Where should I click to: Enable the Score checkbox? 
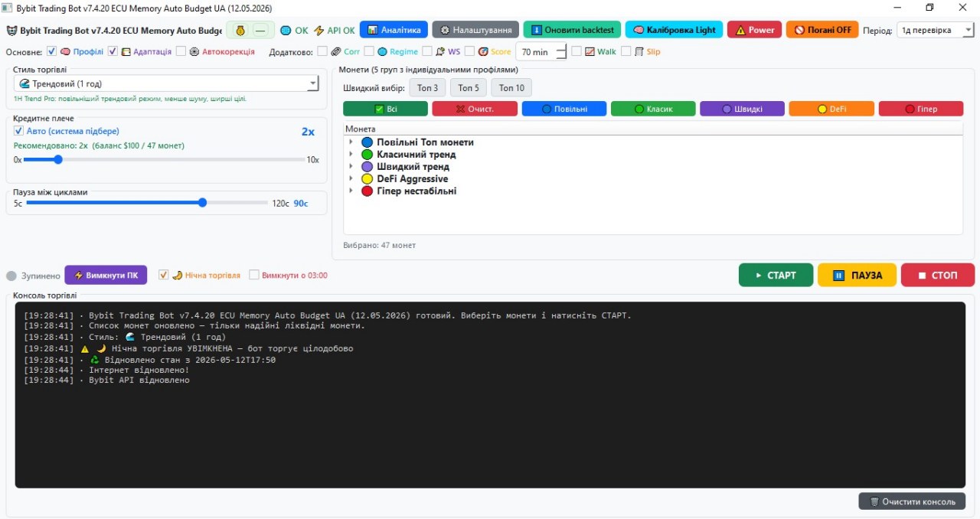coord(470,51)
